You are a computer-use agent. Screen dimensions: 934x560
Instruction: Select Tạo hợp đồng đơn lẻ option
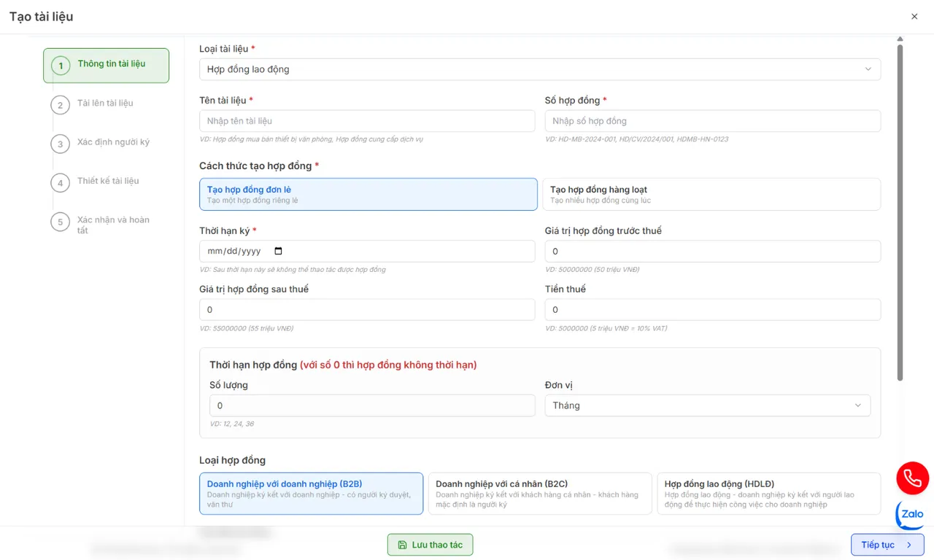pyautogui.click(x=368, y=194)
